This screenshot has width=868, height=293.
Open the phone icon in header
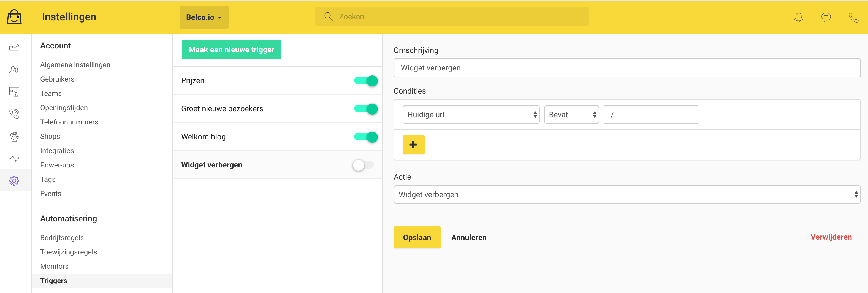pos(853,17)
